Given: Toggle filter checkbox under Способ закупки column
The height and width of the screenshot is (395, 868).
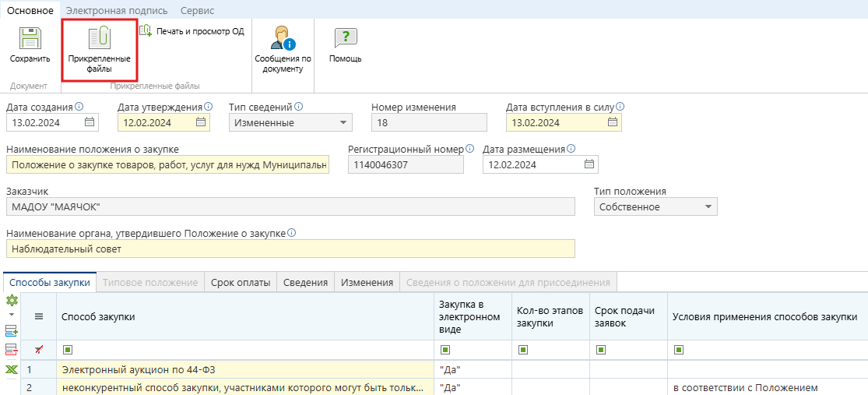Looking at the screenshot, I should pyautogui.click(x=67, y=350).
